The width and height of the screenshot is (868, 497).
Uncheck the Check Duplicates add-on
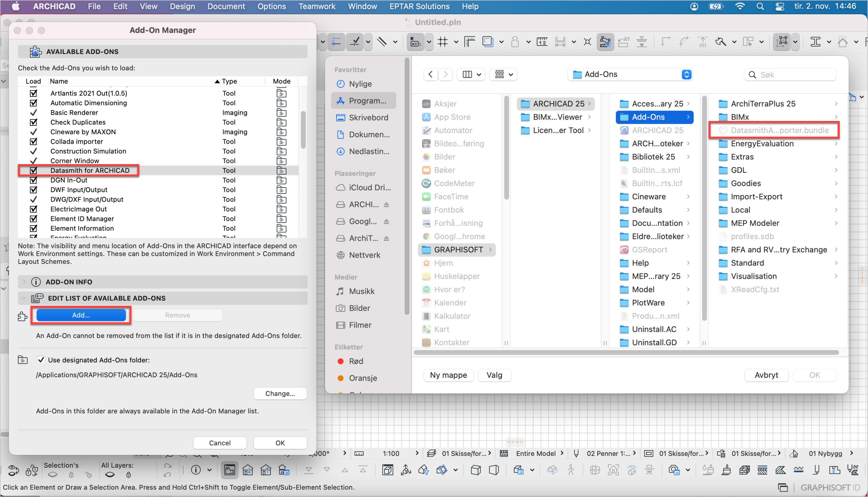(33, 122)
